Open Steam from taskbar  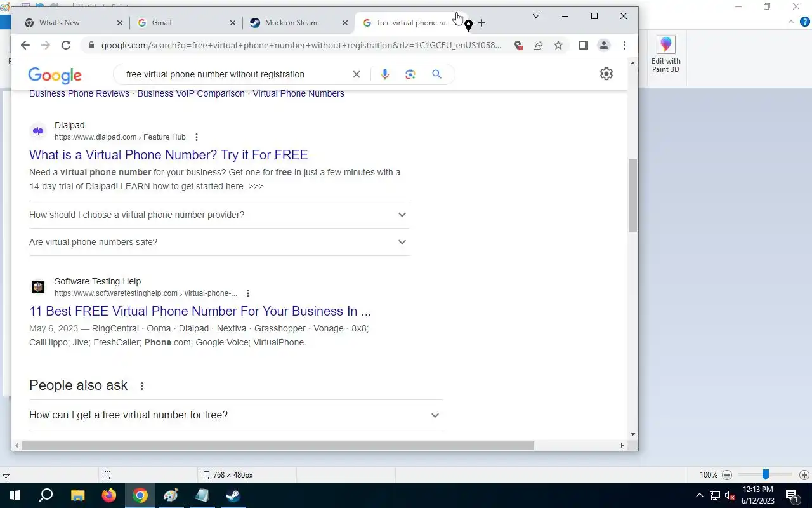(233, 495)
